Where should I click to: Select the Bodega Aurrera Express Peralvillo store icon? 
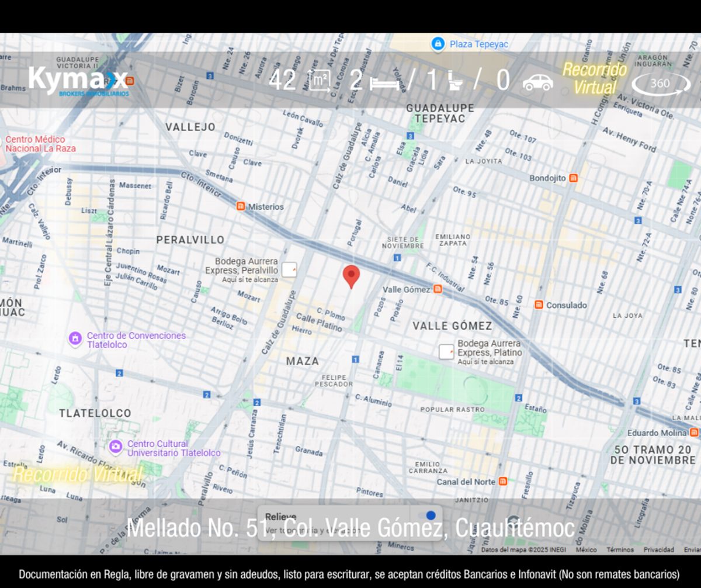click(x=289, y=269)
